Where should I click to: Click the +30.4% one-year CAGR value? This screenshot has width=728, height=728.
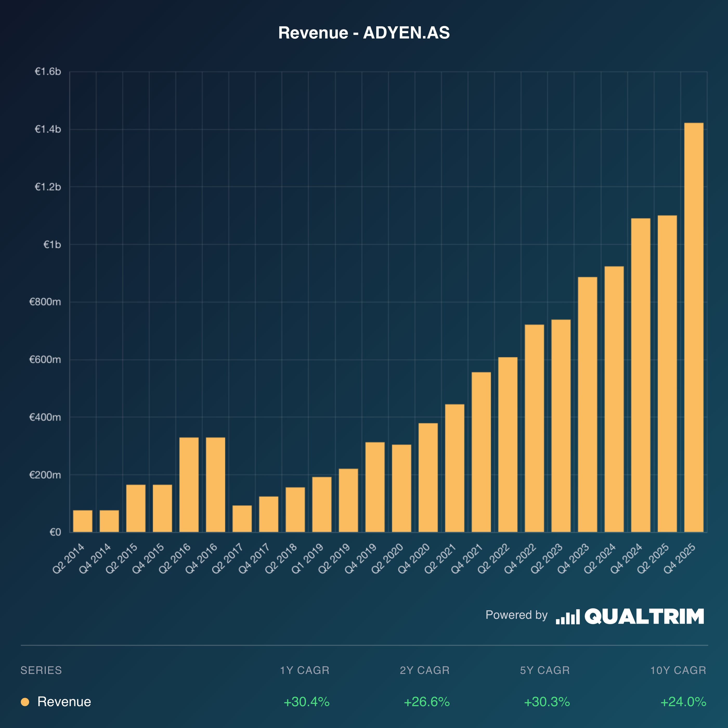click(306, 702)
